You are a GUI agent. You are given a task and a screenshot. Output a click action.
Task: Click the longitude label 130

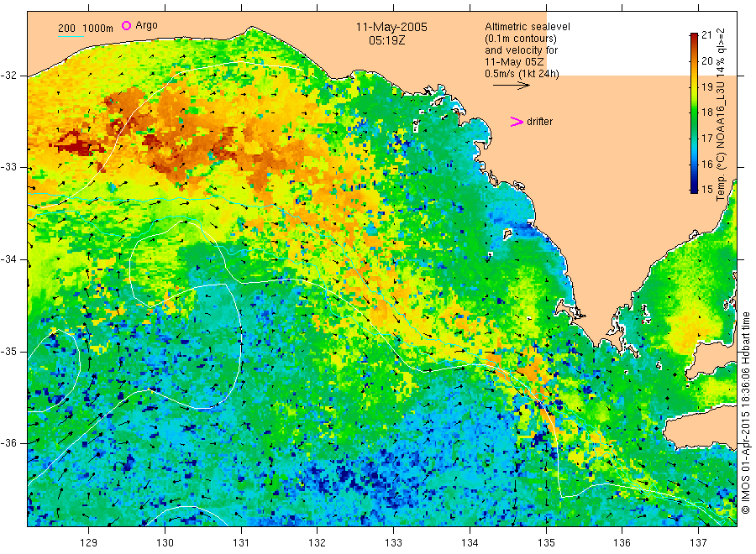click(165, 543)
